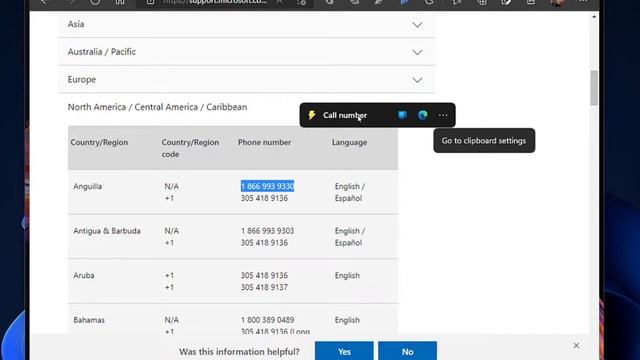Answer Yes to helpful feedback
Screen dimensions: 640x360
click(x=344, y=351)
